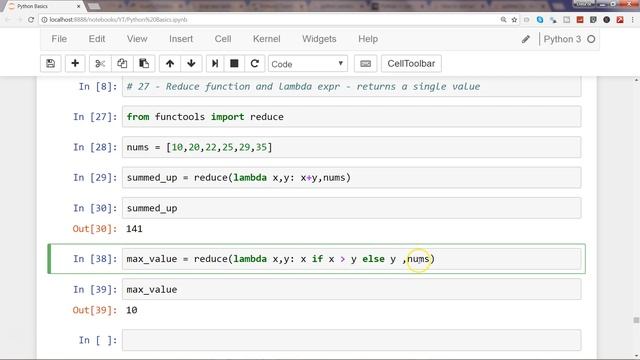Image resolution: width=640 pixels, height=360 pixels.
Task: Open Chrome three-dot menu
Action: point(633,20)
